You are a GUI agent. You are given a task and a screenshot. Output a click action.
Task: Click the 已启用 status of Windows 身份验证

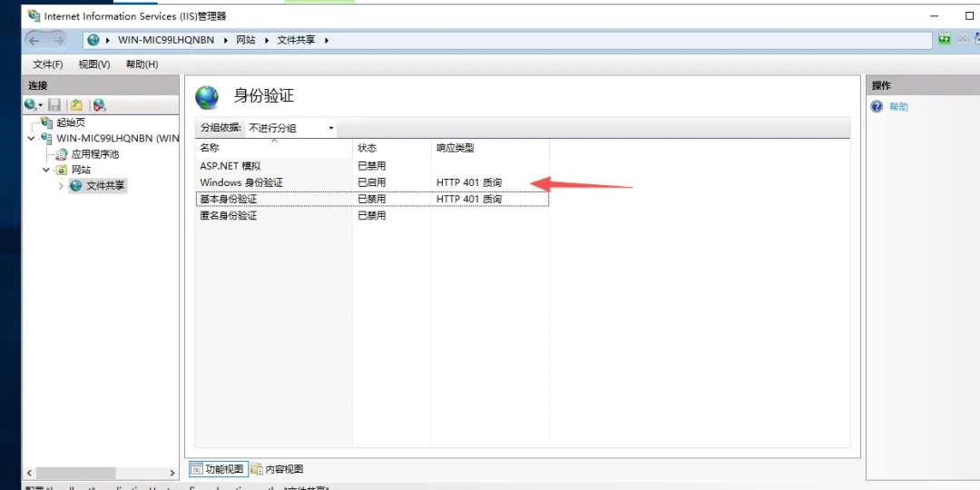click(x=371, y=182)
